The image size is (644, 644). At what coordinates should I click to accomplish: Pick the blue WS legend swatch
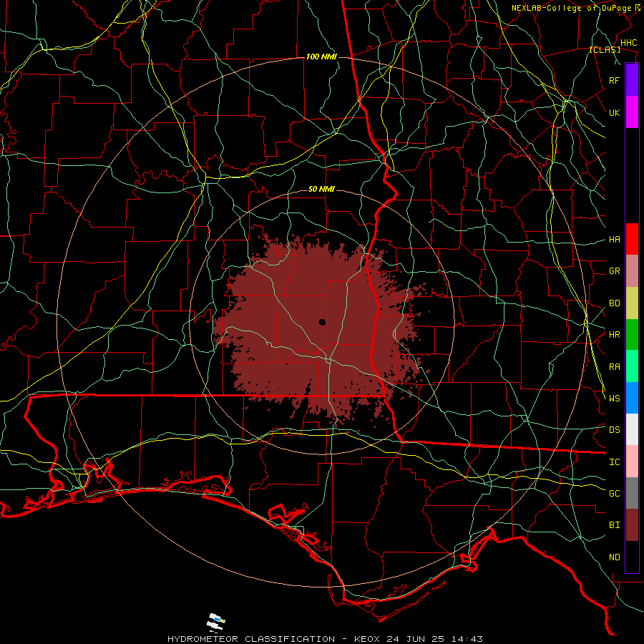pyautogui.click(x=632, y=398)
